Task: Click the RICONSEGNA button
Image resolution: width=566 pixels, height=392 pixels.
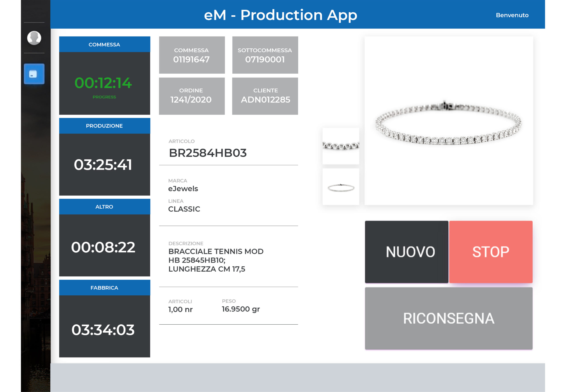Action: (449, 318)
